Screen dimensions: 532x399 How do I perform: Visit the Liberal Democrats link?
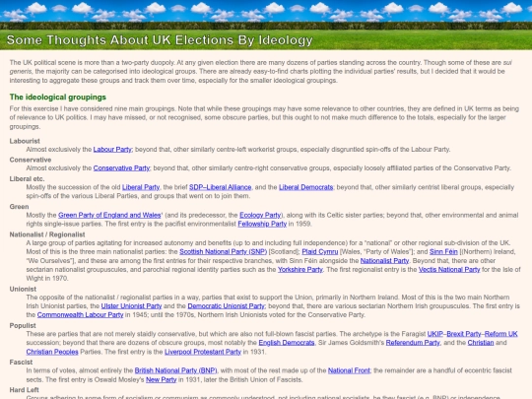pyautogui.click(x=306, y=187)
